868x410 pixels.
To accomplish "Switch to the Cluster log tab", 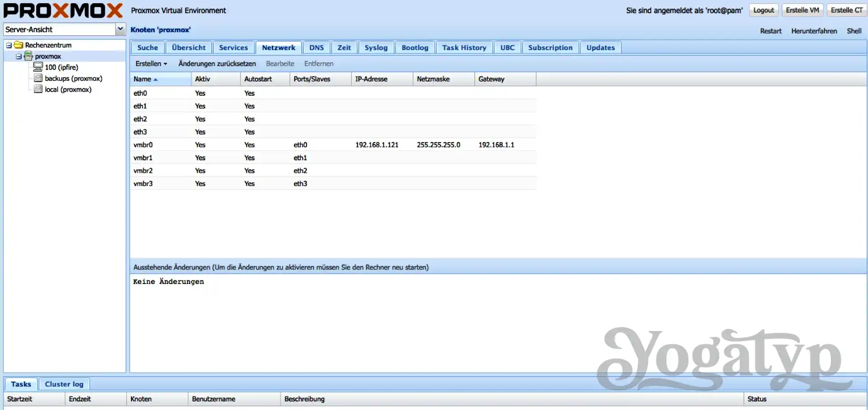I will (64, 384).
